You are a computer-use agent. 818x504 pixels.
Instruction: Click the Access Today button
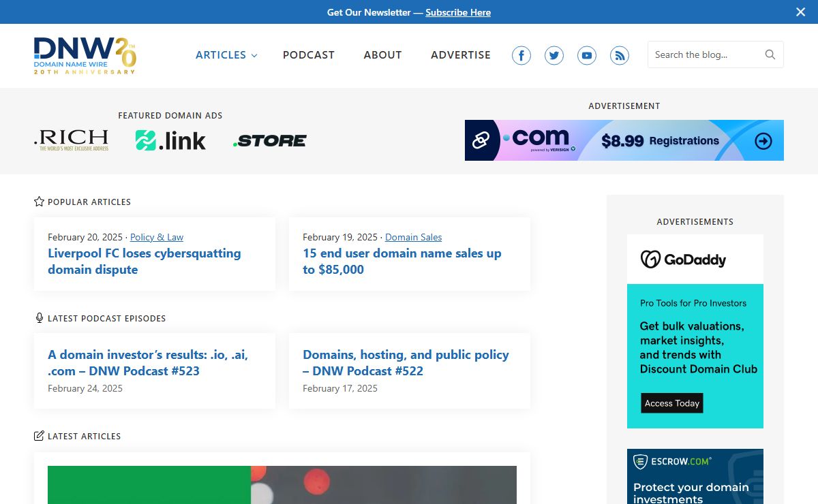(x=672, y=403)
